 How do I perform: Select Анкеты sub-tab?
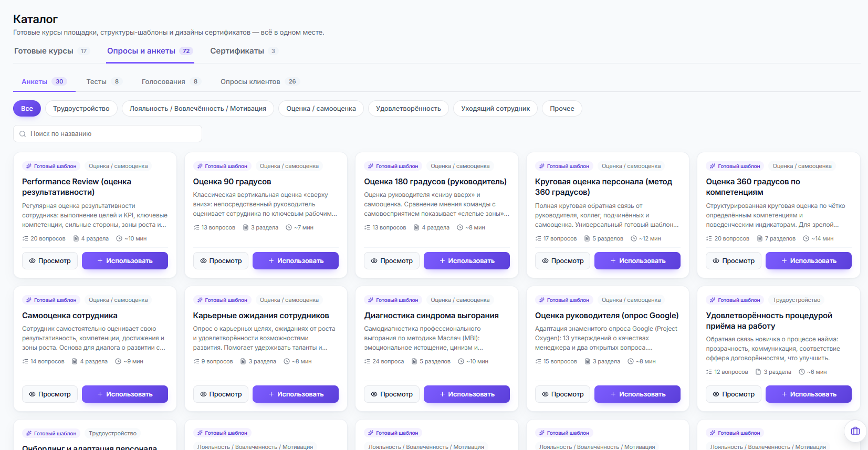tap(44, 81)
